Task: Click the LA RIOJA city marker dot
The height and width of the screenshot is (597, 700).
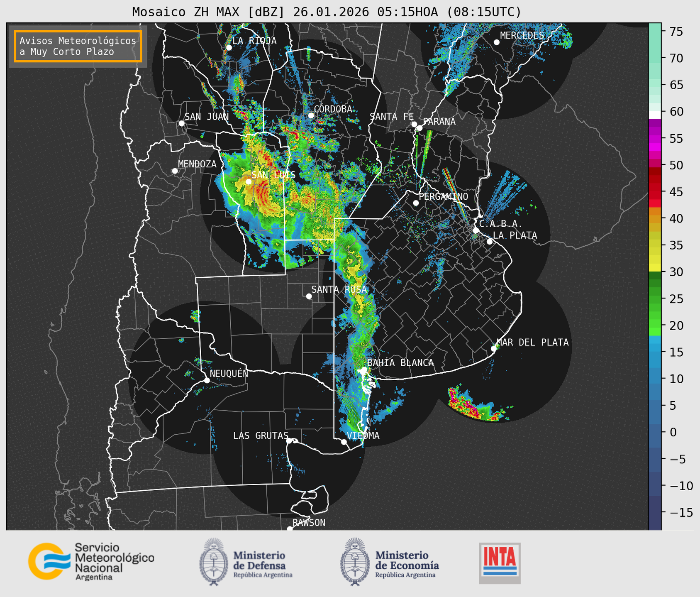Action: click(x=229, y=48)
